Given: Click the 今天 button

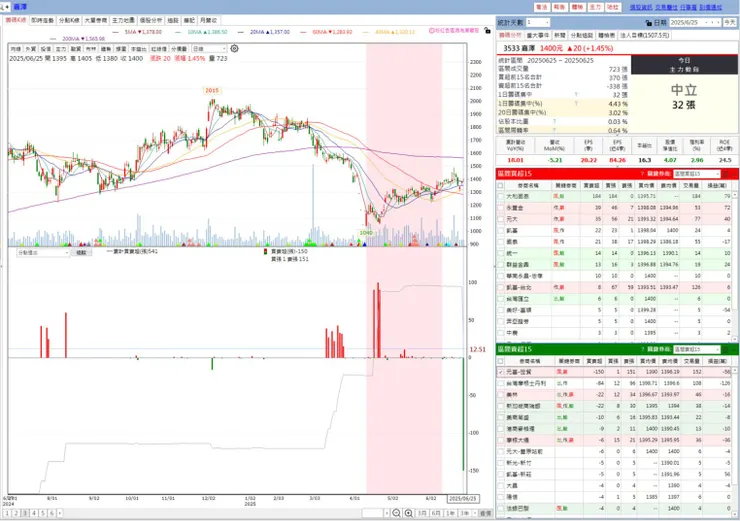Looking at the screenshot, I should (730, 23).
